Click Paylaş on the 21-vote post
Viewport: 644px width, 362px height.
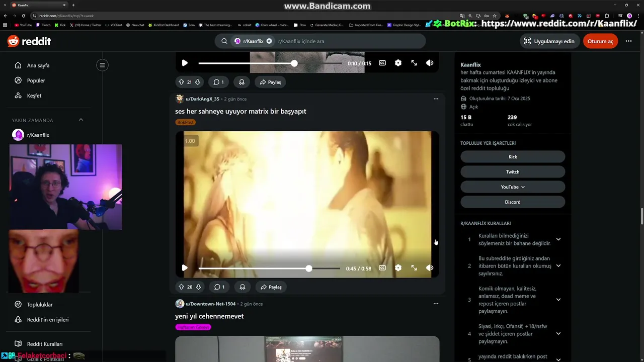271,82
